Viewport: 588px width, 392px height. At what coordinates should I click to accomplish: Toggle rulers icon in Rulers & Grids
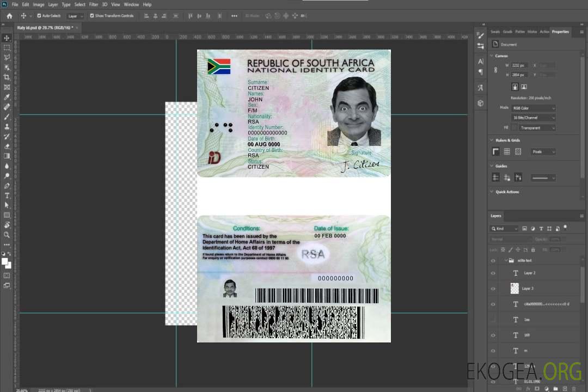496,151
